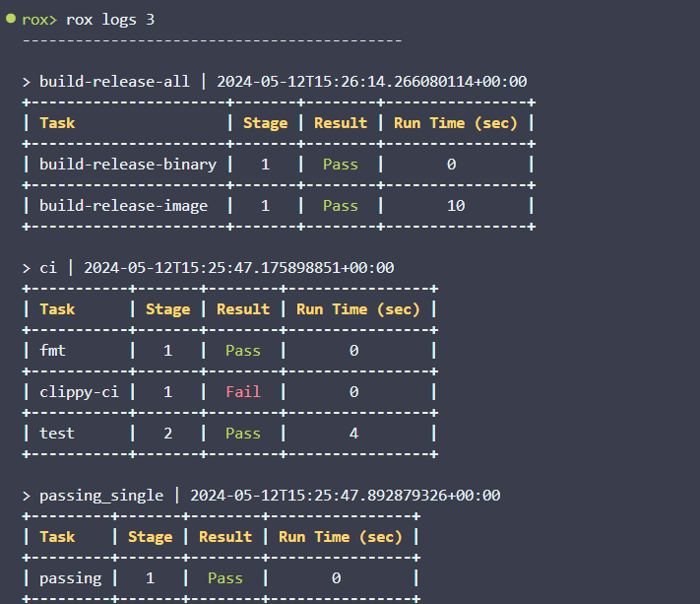
Task: Click the red Fail result for clippy-ci
Action: click(x=243, y=391)
